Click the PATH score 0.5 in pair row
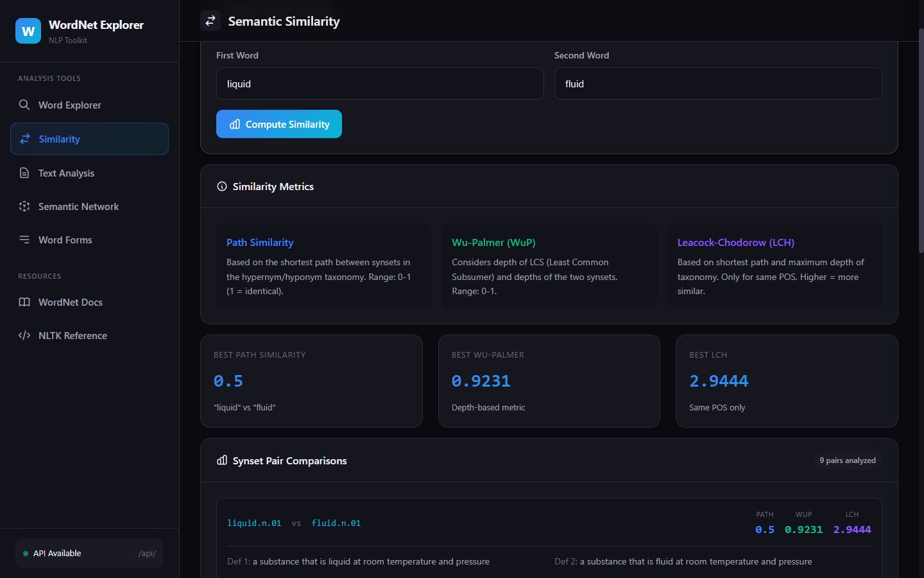 pyautogui.click(x=765, y=530)
